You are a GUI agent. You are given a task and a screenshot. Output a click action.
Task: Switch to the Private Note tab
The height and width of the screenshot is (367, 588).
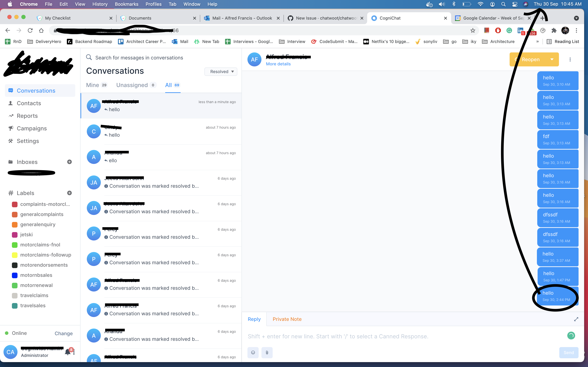287,319
